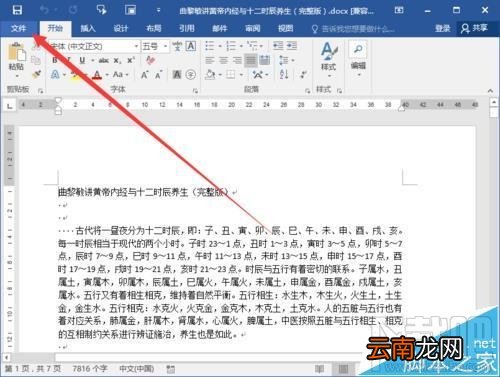Image resolution: width=500 pixels, height=377 pixels.
Task: Open the Paragraph dialog launcher
Action: pyautogui.click(x=307, y=90)
